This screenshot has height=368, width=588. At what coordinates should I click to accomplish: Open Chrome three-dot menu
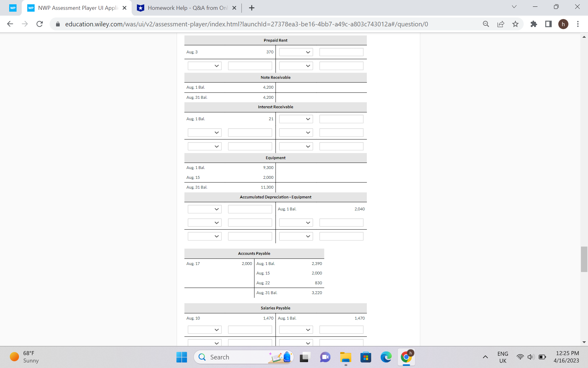point(578,24)
